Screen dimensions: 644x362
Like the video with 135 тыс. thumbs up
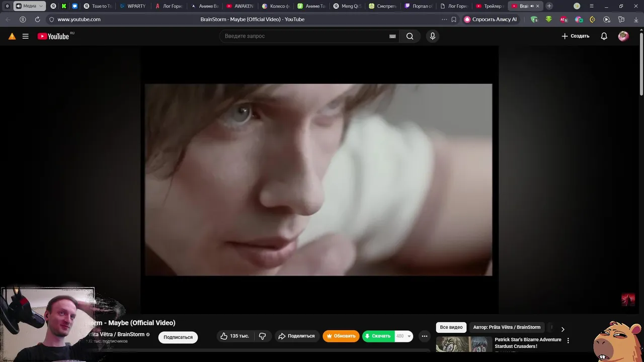pos(234,336)
